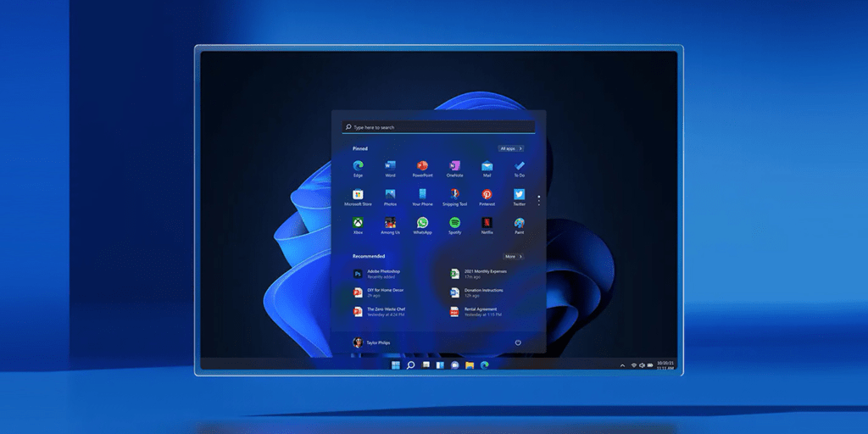
Task: Launch the Your Phone app
Action: pyautogui.click(x=422, y=197)
